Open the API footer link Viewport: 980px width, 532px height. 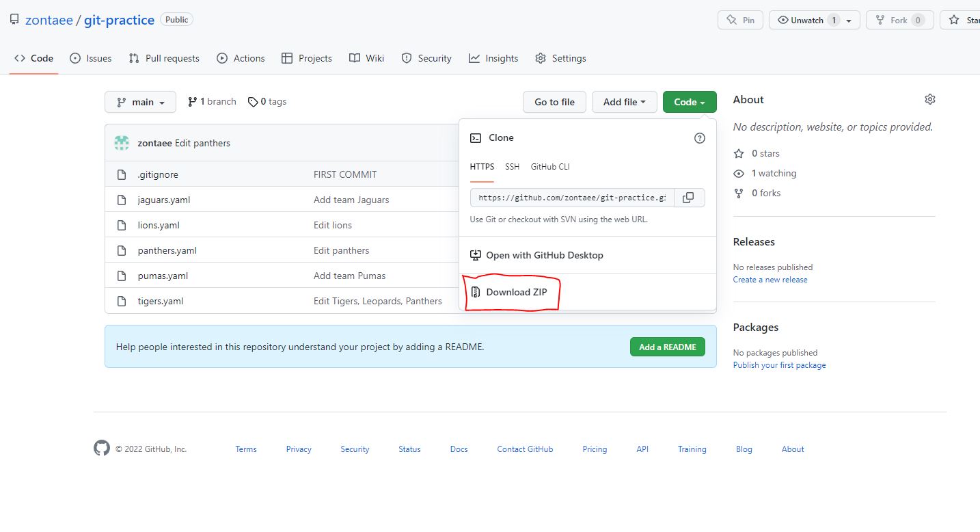(642, 449)
